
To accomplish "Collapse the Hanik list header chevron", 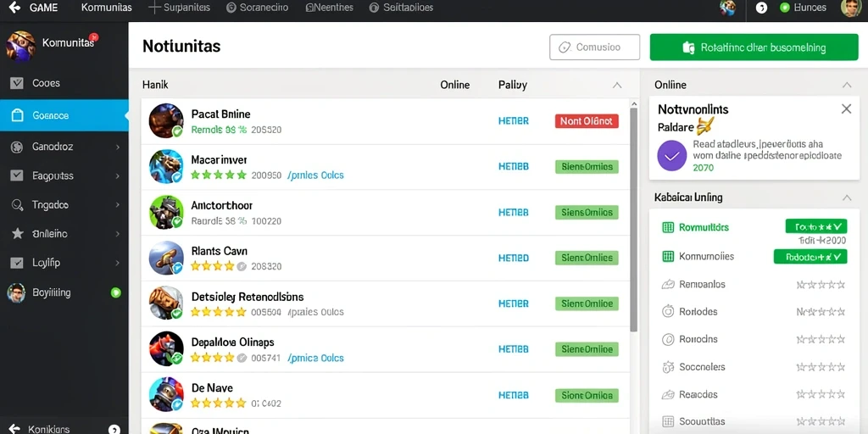I will click(x=617, y=86).
